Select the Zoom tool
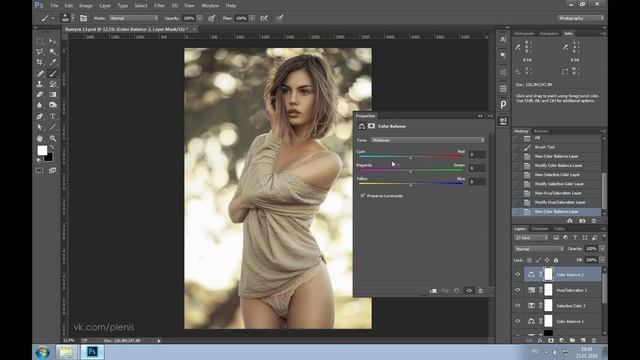 [53, 138]
